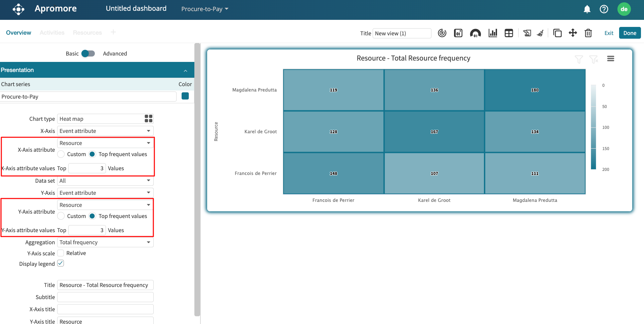Open notifications bell
The height and width of the screenshot is (324, 644).
point(587,9)
